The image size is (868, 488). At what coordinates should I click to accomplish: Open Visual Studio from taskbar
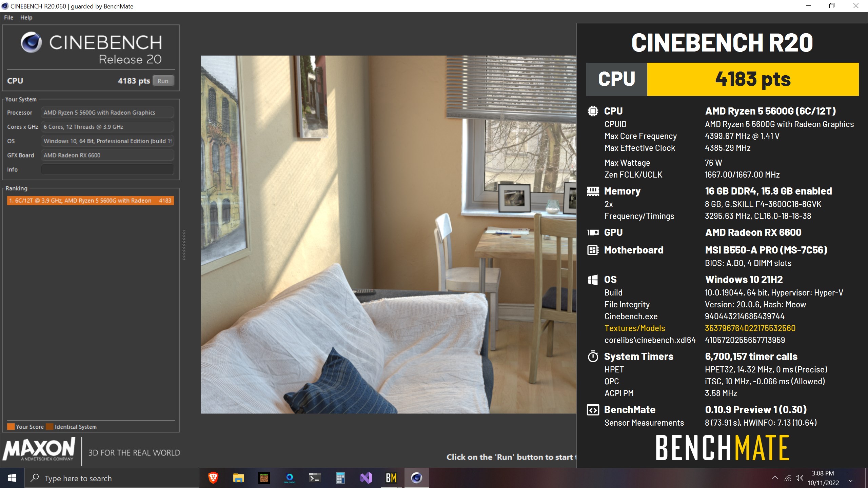click(x=366, y=478)
